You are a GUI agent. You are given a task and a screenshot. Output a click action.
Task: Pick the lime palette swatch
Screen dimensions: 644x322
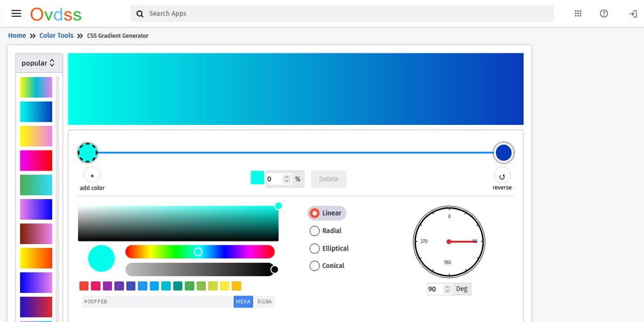[x=213, y=286]
